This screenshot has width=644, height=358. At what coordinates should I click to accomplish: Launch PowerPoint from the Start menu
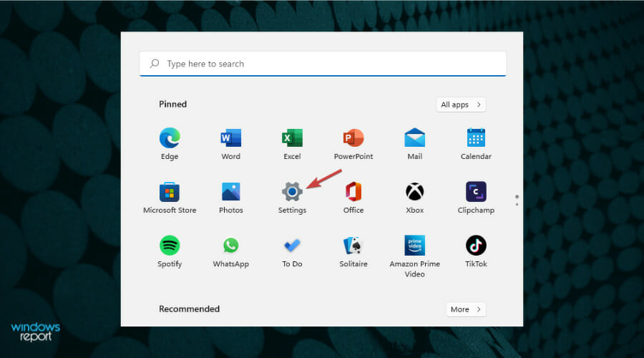[353, 138]
